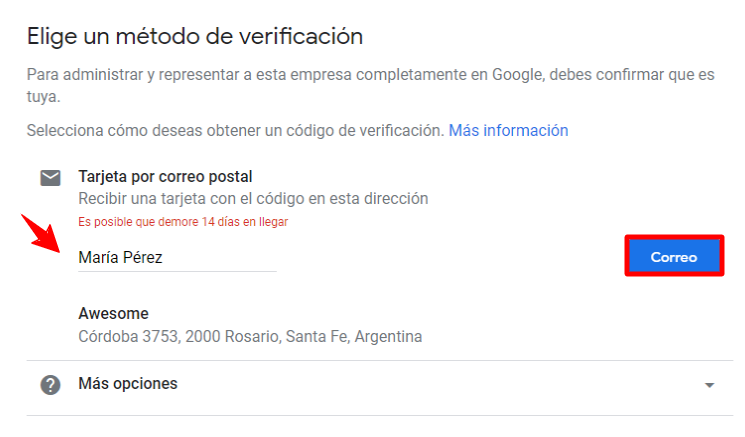This screenshot has height=437, width=745.
Task: Click the word Argentina in the address
Action: point(388,337)
